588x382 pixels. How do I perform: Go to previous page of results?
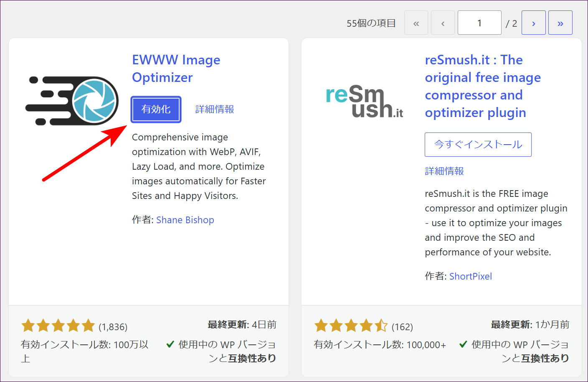click(x=443, y=23)
